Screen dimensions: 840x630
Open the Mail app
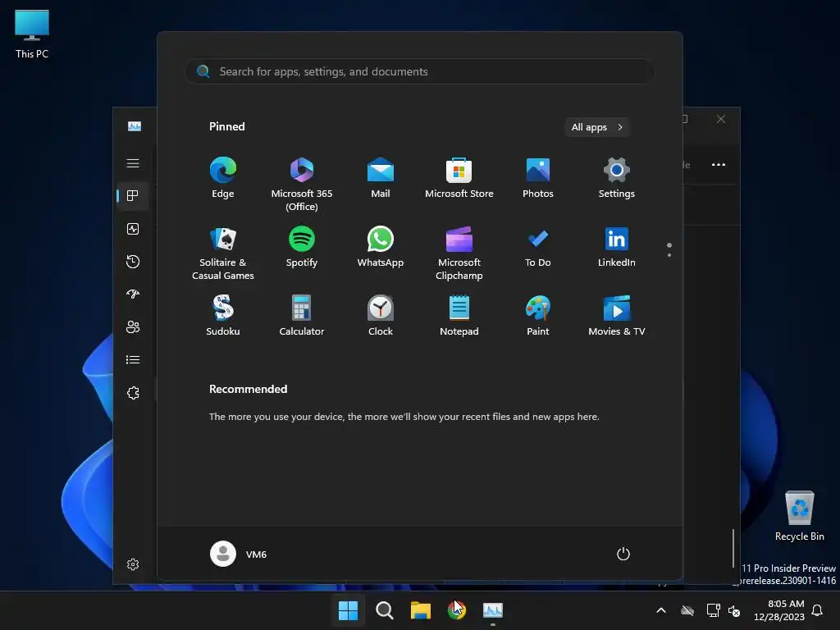[x=381, y=177]
